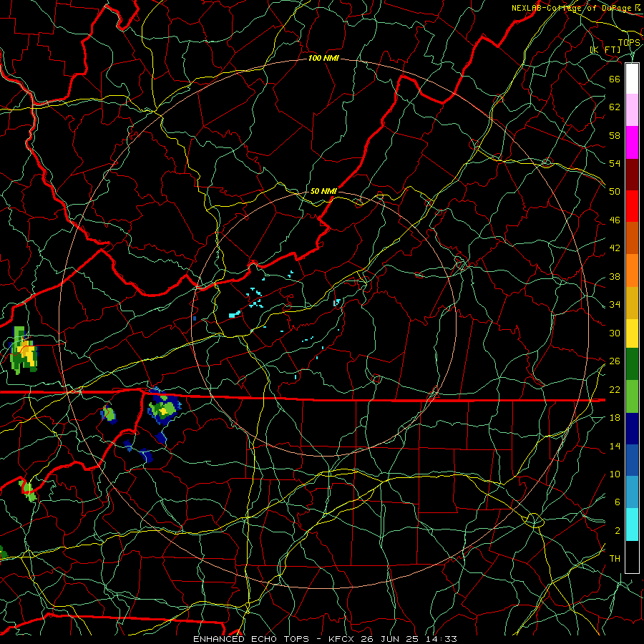Click the legend value 66
The width and height of the screenshot is (644, 644).
615,79
